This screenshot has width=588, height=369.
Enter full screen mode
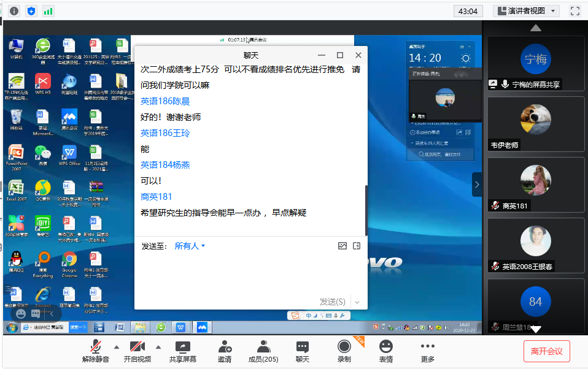575,11
